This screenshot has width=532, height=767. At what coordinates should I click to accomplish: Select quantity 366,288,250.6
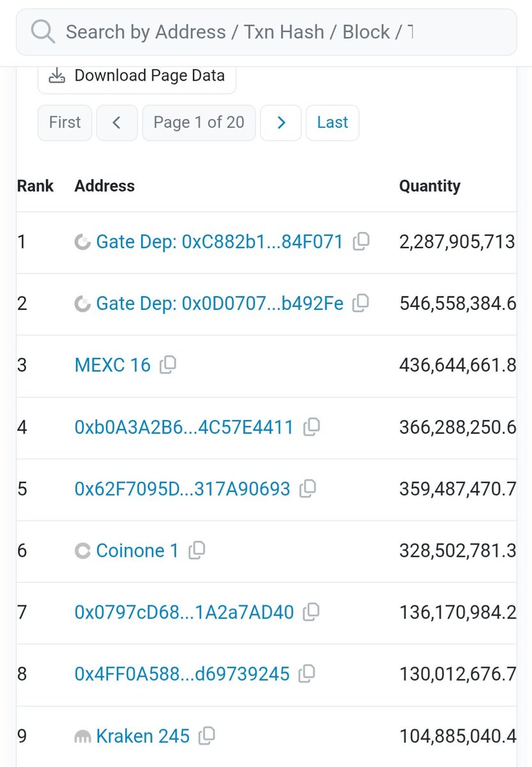pyautogui.click(x=458, y=427)
